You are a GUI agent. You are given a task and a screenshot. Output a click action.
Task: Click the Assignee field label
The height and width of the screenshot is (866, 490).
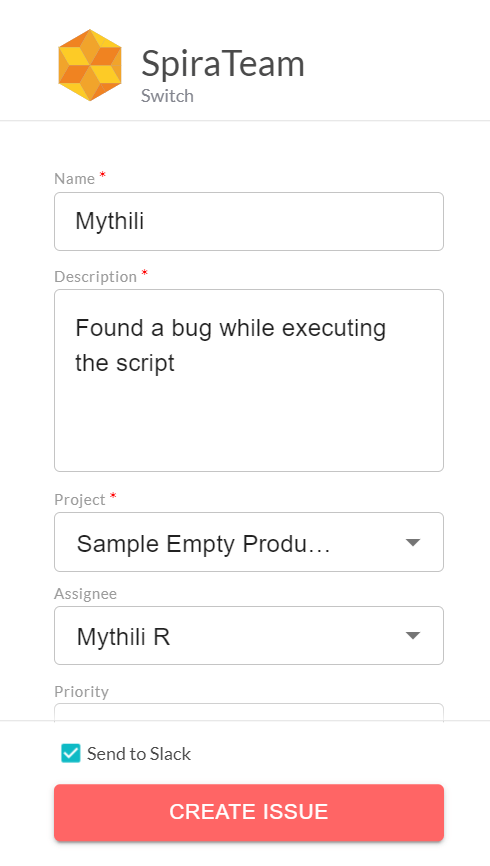tap(86, 594)
